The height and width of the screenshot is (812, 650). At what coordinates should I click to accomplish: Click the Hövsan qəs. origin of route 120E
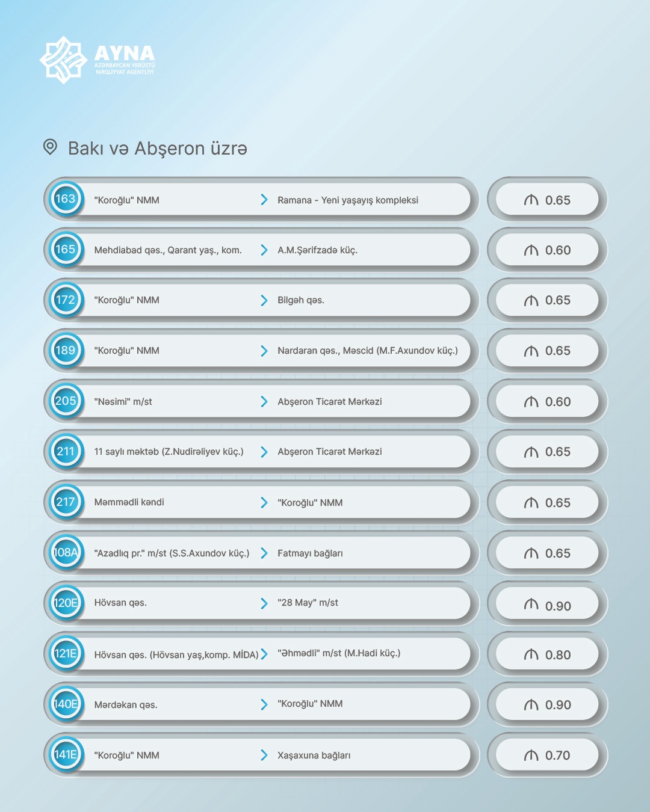pos(120,603)
